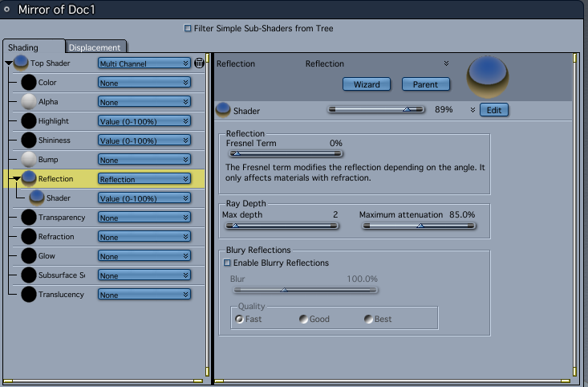Open the Transparency None dropdown
Image resolution: width=588 pixels, height=387 pixels.
(144, 218)
